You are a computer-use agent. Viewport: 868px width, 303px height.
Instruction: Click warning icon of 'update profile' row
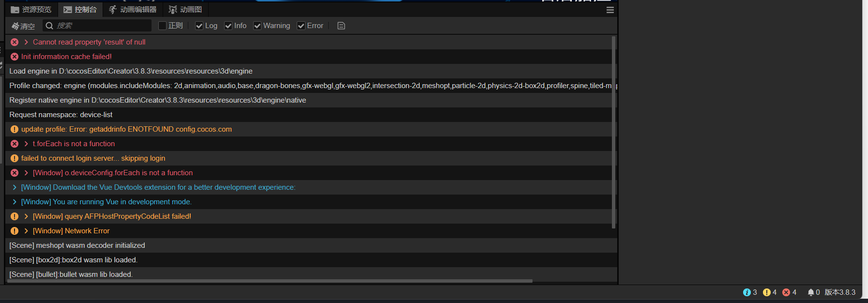pos(15,129)
